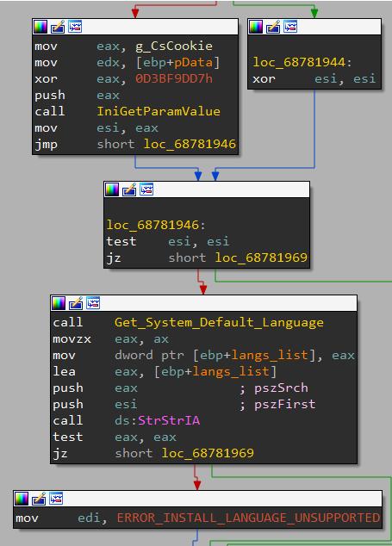Click the StrStrIA import reference
The height and width of the screenshot is (546, 392).
(x=169, y=420)
